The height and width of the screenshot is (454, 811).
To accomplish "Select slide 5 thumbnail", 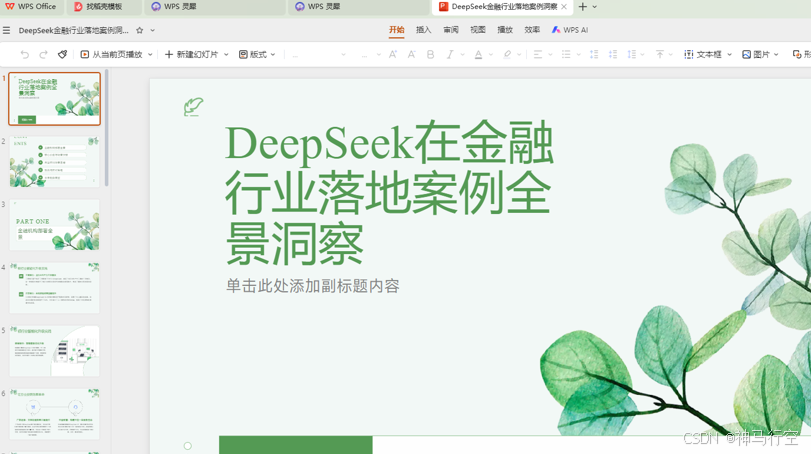I will 54,351.
